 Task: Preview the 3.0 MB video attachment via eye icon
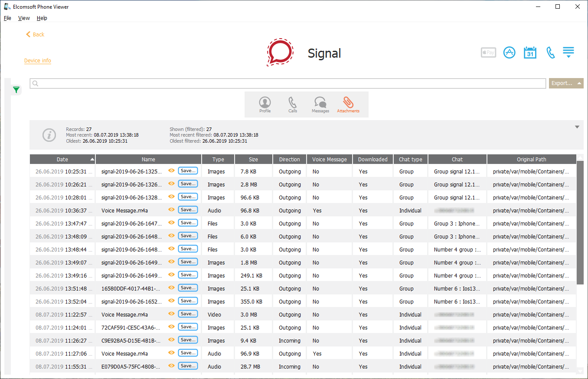171,314
